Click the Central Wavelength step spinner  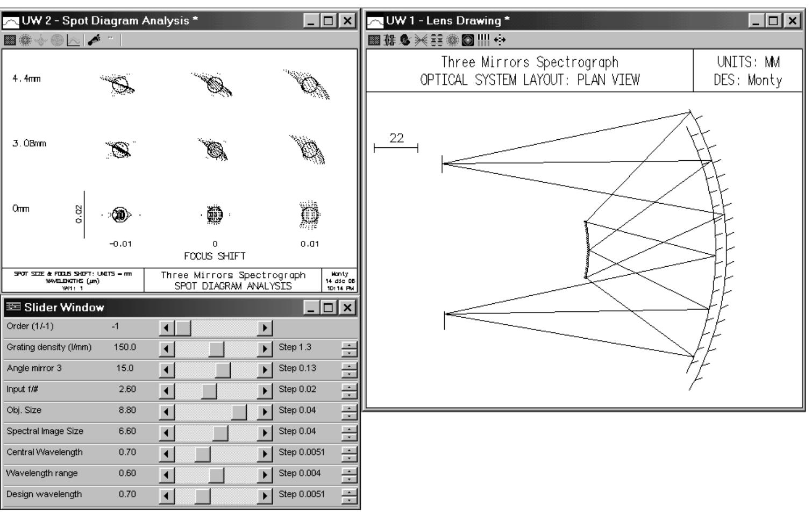[349, 453]
